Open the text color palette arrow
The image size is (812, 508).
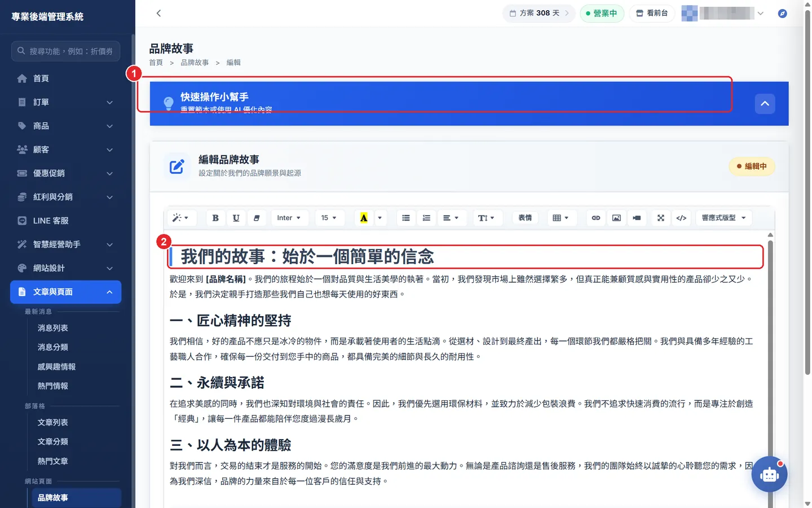380,218
